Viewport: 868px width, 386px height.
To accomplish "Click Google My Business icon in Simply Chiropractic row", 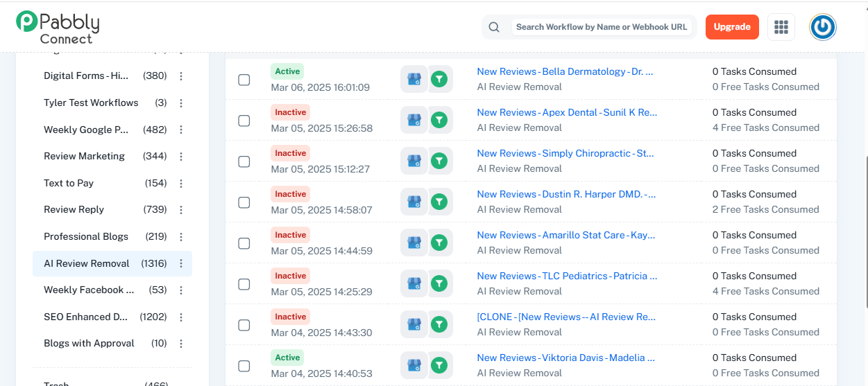I will [414, 161].
